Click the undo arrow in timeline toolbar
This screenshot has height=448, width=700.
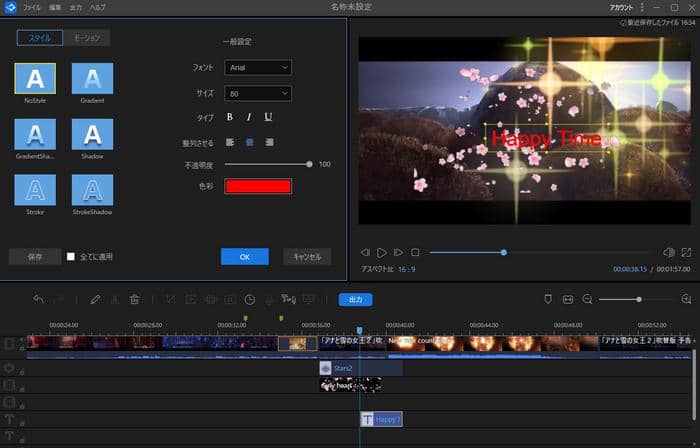coord(38,299)
